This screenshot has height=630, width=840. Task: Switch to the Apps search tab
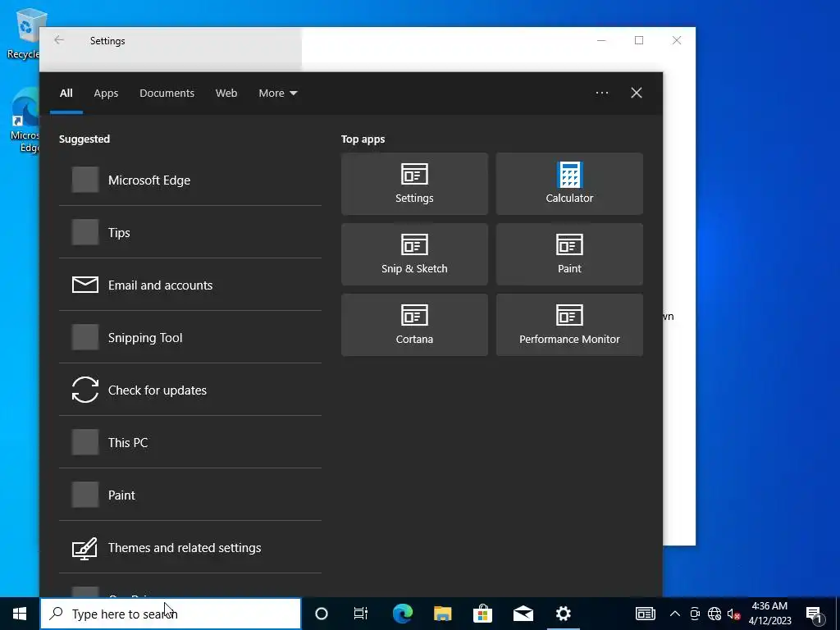(106, 94)
